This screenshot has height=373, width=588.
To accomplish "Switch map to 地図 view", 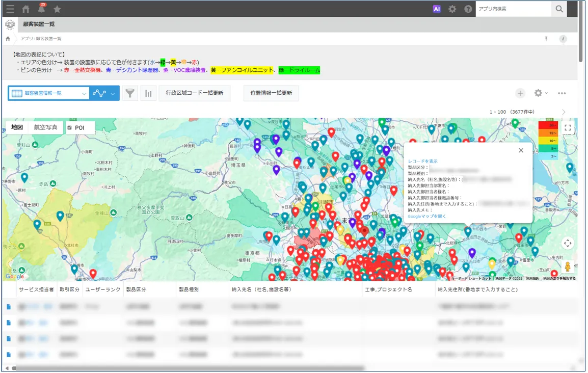I will (17, 127).
